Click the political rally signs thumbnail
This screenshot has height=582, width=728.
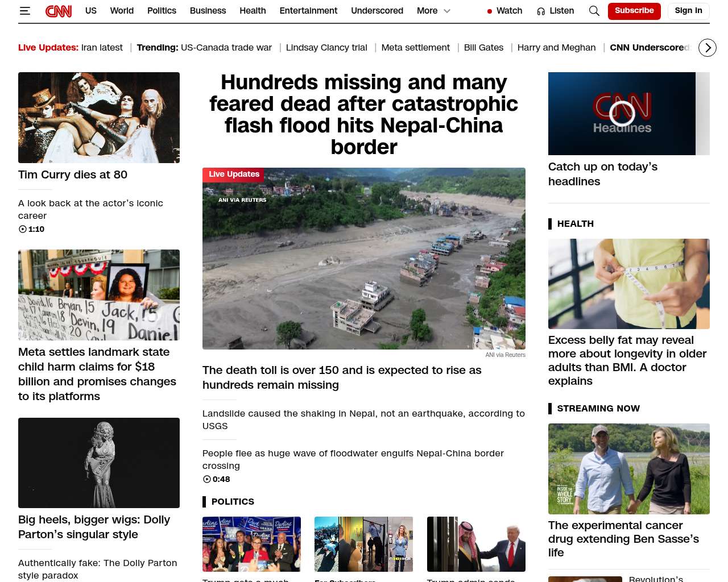pos(251,544)
